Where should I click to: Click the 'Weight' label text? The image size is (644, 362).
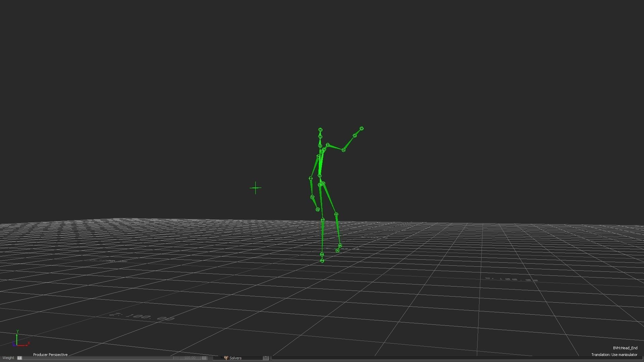pyautogui.click(x=8, y=358)
